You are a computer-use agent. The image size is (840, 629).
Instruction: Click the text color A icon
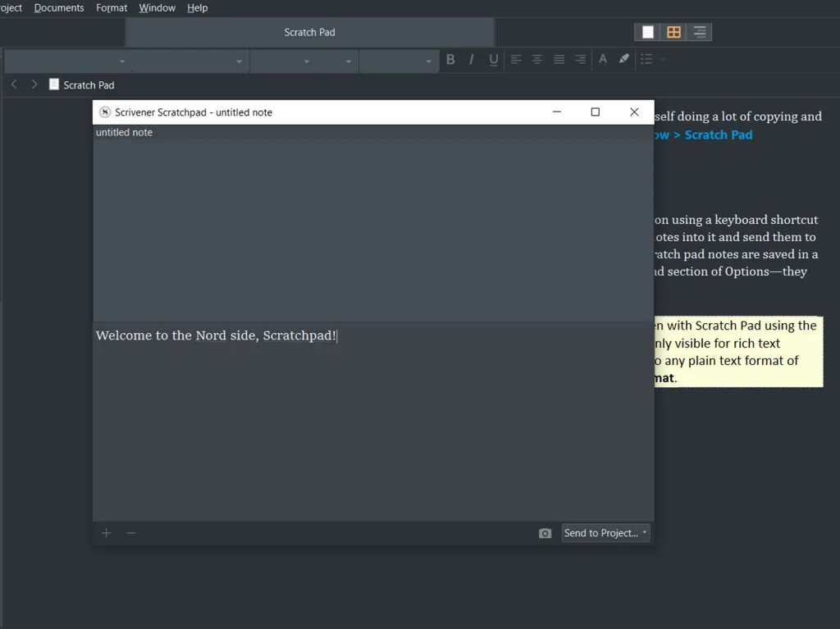603,59
